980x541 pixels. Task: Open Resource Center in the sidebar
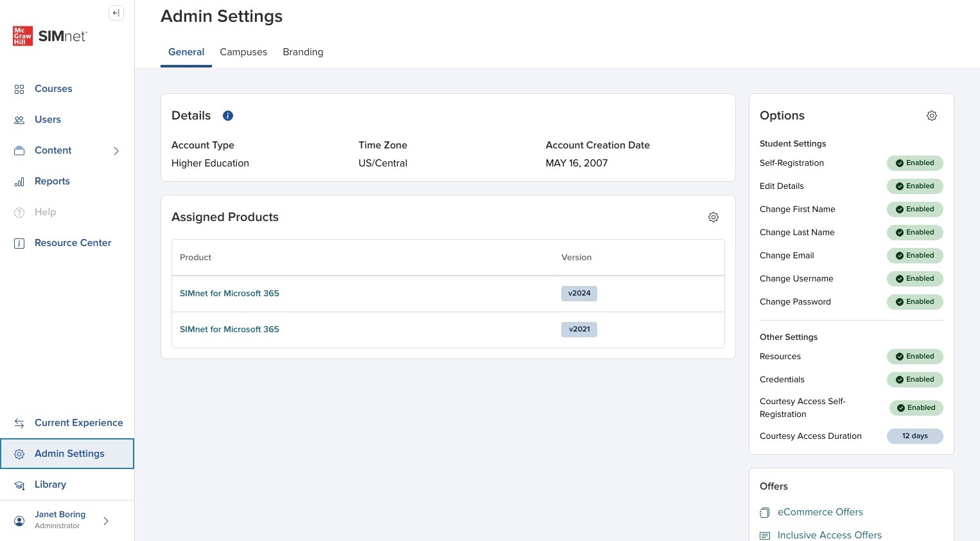coord(73,243)
